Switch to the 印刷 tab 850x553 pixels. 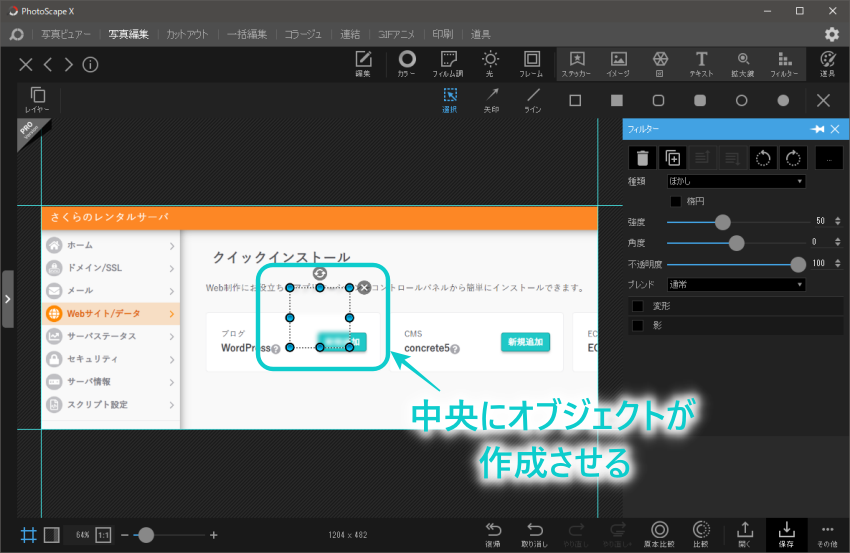click(x=442, y=34)
